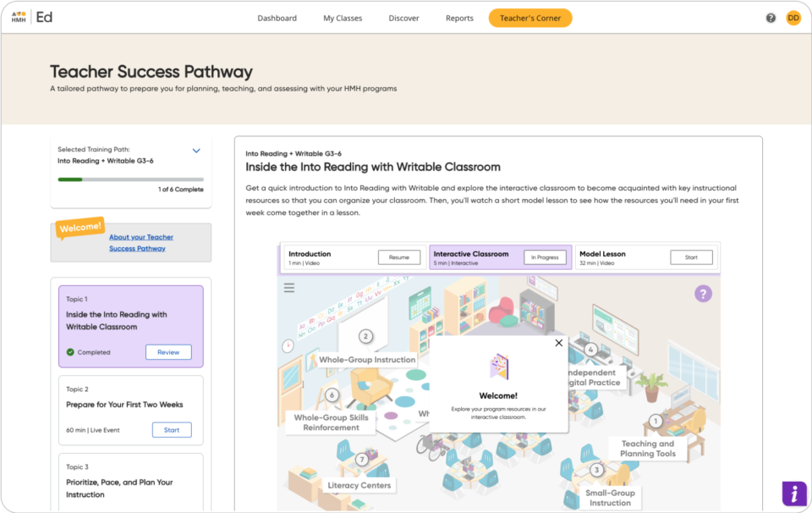Click the purple question mark in the classroom view
The image size is (812, 513).
[x=703, y=293]
